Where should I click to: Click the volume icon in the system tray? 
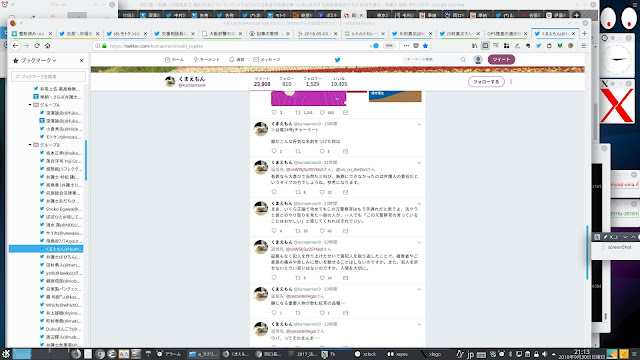click(x=544, y=354)
